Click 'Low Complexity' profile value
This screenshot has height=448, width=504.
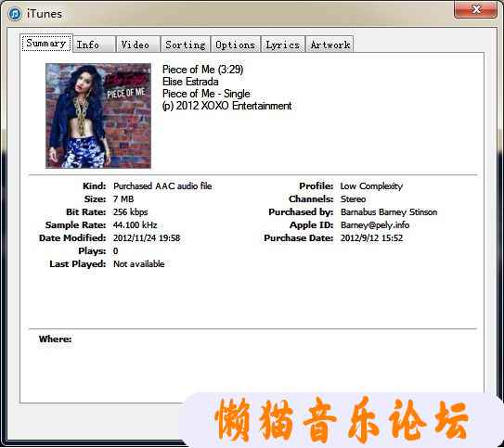coord(371,186)
